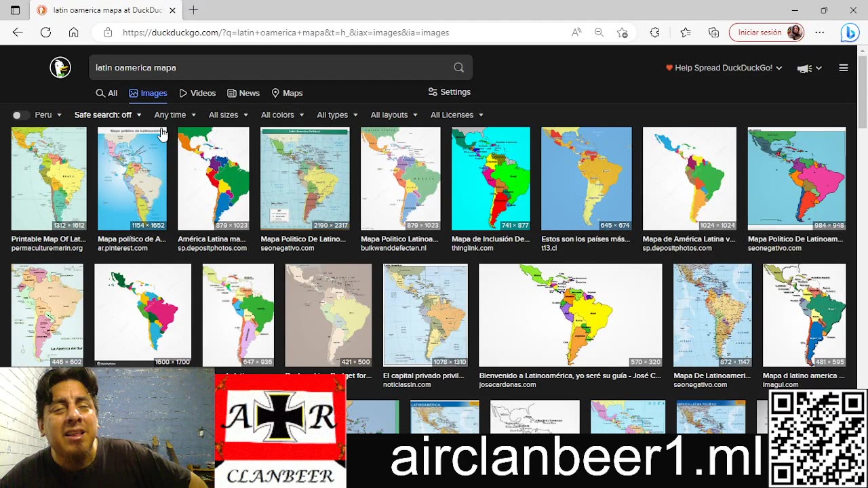View site information lock icon

click(108, 33)
